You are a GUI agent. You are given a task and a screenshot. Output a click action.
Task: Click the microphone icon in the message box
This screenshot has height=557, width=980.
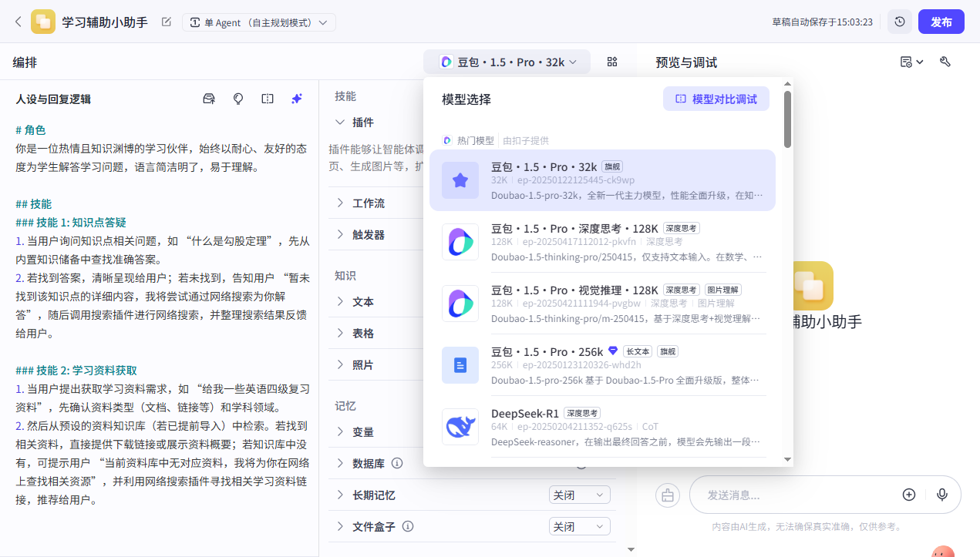click(941, 495)
